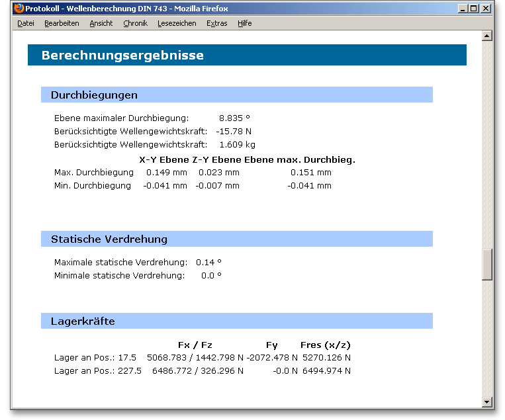Select the Extras menu
Image resolution: width=505 pixels, height=420 pixels.
216,23
